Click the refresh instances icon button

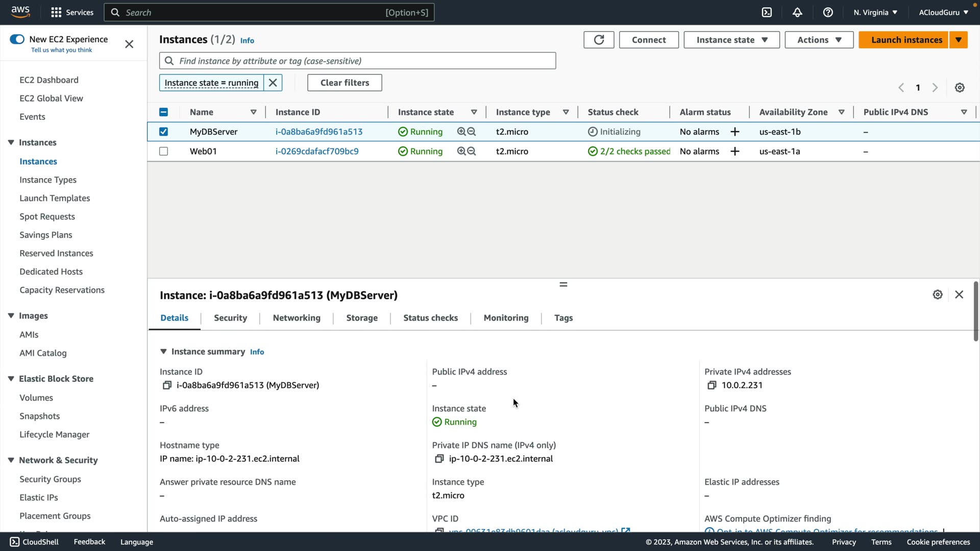599,40
